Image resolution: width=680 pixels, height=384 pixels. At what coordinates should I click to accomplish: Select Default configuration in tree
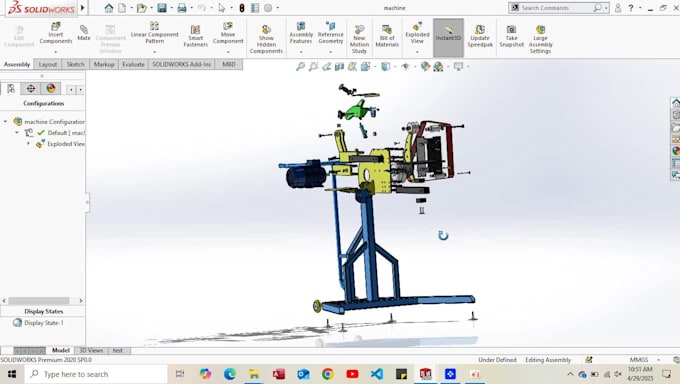tap(65, 132)
